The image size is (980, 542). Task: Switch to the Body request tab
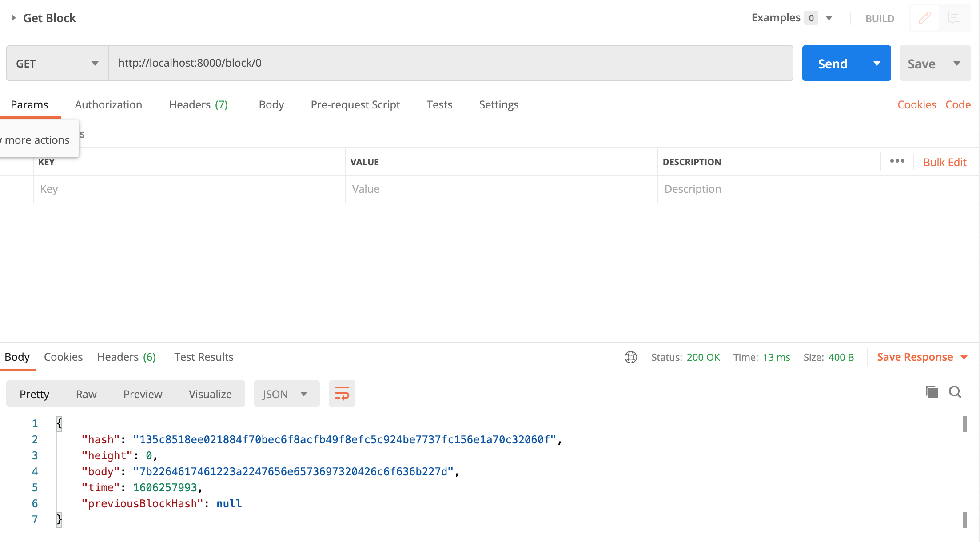(x=271, y=104)
